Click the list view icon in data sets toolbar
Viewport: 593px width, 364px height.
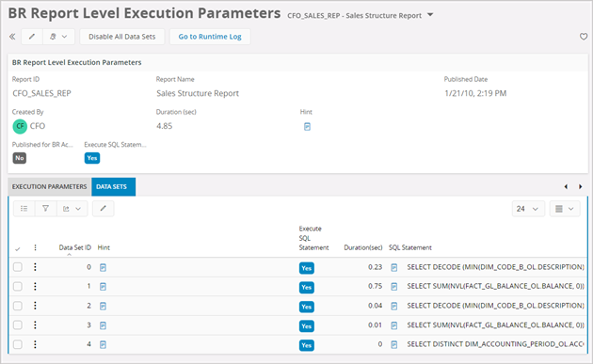(x=24, y=209)
